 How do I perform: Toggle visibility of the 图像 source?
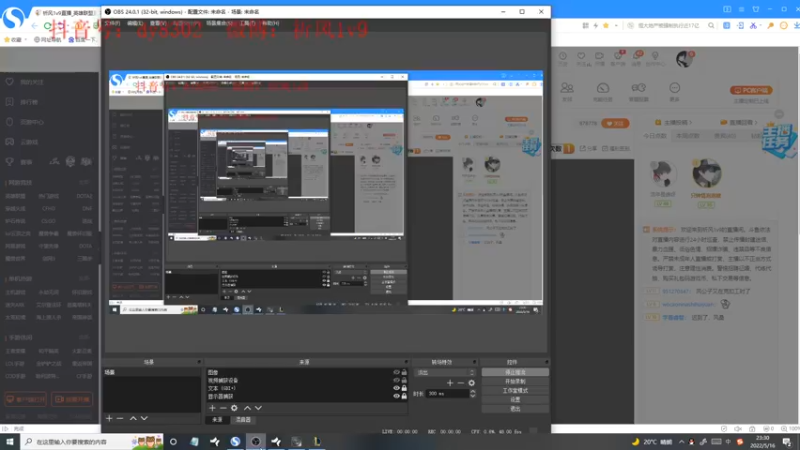396,372
